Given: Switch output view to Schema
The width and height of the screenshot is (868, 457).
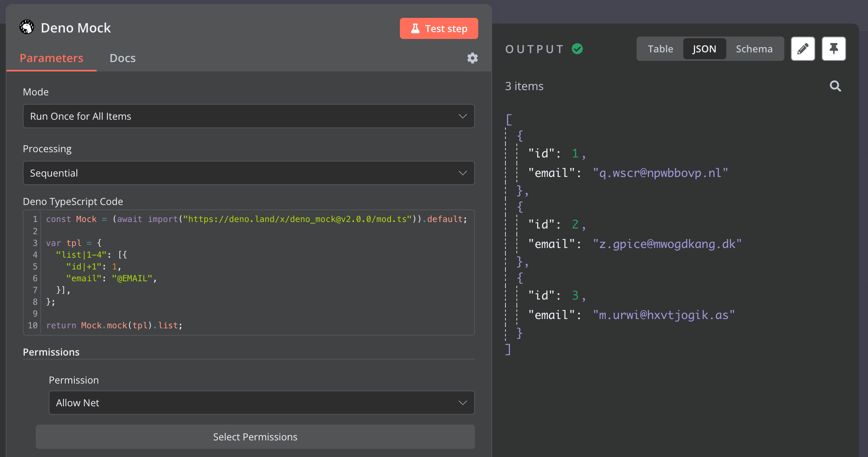Looking at the screenshot, I should point(754,49).
